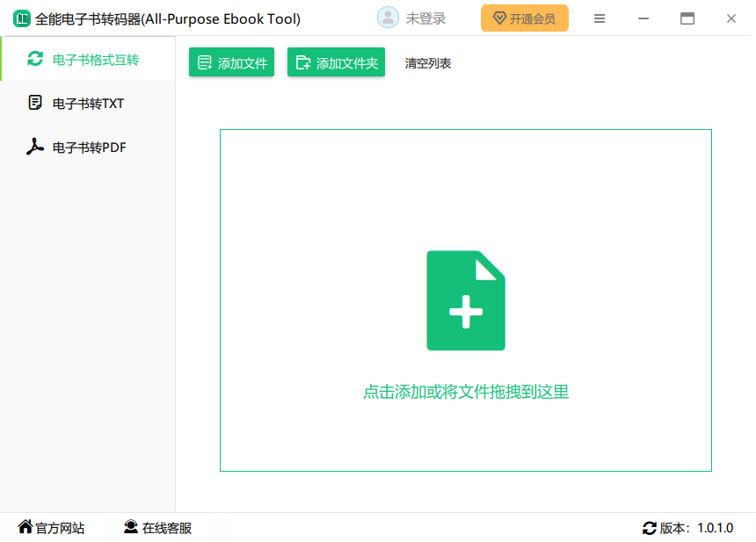Click the 点击添加或将文件拖拽到这里 text

(466, 392)
